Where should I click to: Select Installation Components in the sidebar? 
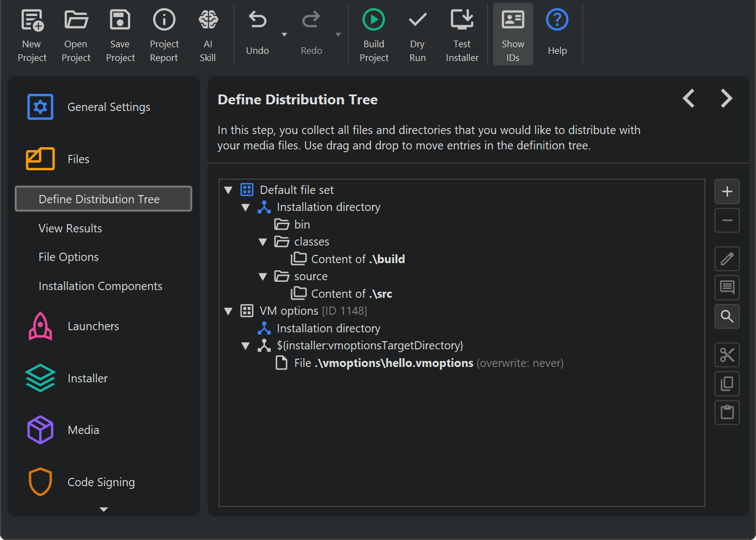(100, 286)
